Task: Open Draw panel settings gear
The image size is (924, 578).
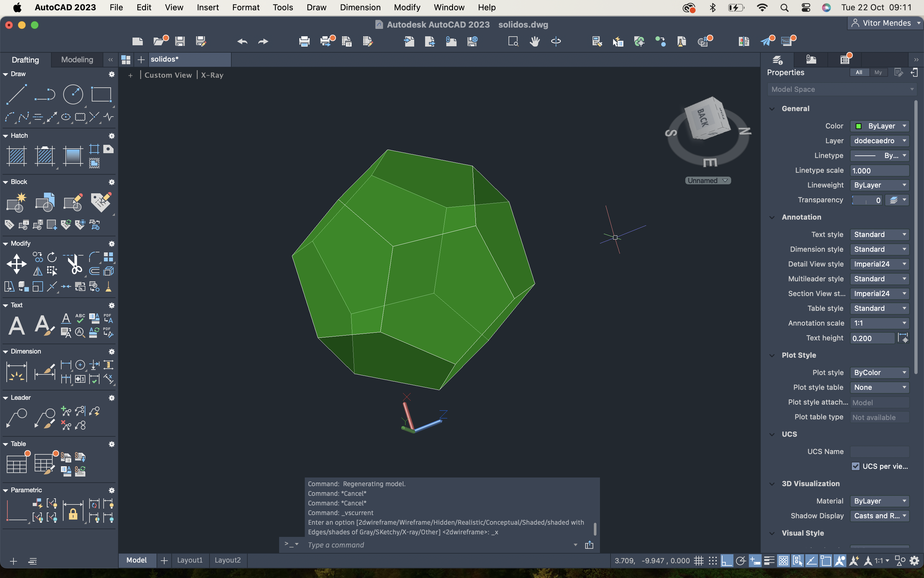Action: coord(112,74)
